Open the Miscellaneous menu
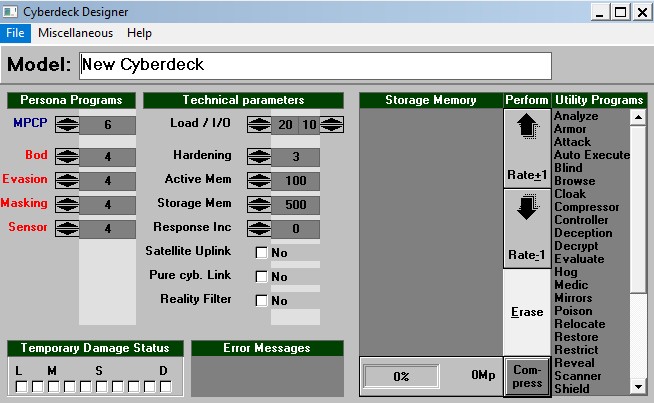 [x=75, y=33]
